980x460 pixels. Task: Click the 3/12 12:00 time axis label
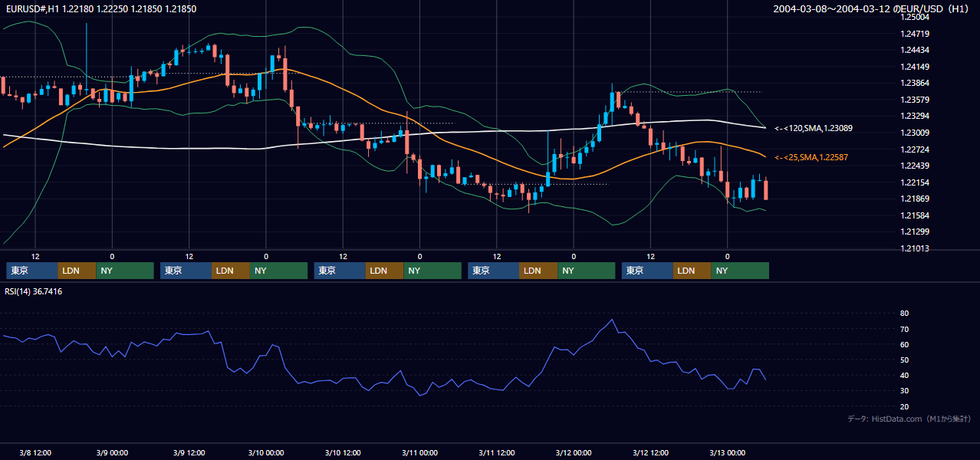click(x=650, y=452)
